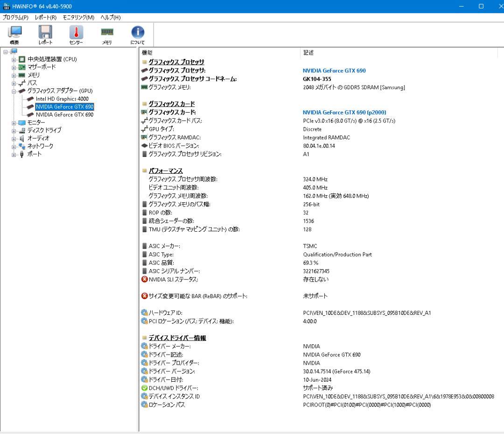
Task: Open the について info icon
Action: tap(138, 35)
